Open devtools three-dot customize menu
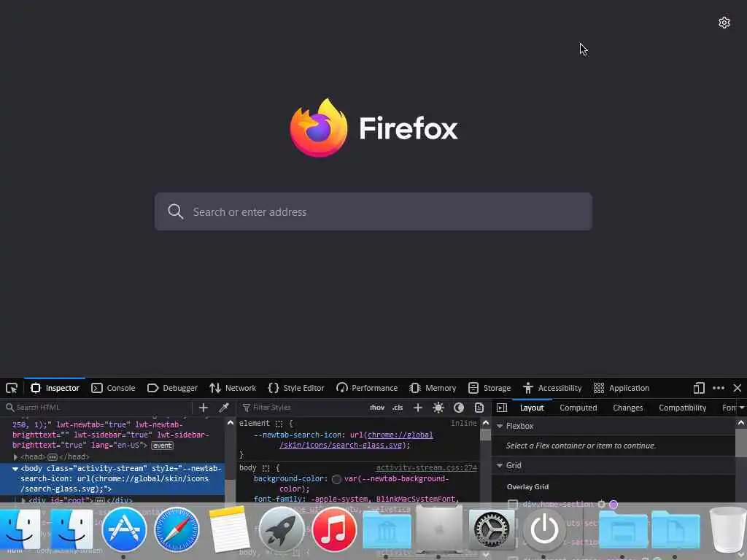 719,388
